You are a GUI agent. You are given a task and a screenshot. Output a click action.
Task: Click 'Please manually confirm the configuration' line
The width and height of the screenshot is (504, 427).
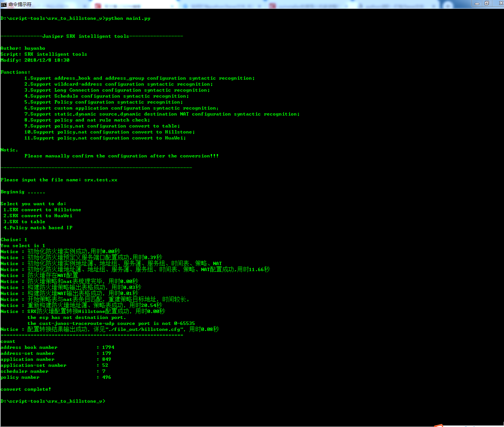pos(122,156)
